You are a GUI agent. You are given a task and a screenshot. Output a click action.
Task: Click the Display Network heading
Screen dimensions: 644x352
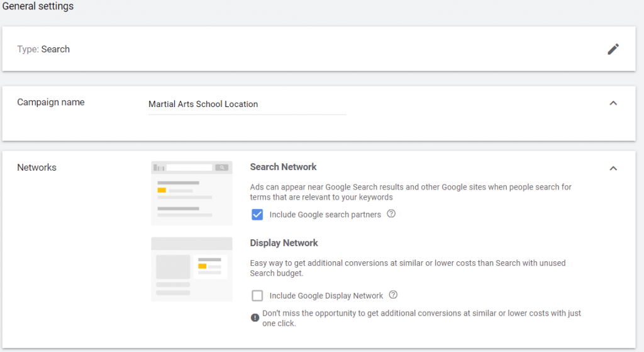[x=284, y=243]
